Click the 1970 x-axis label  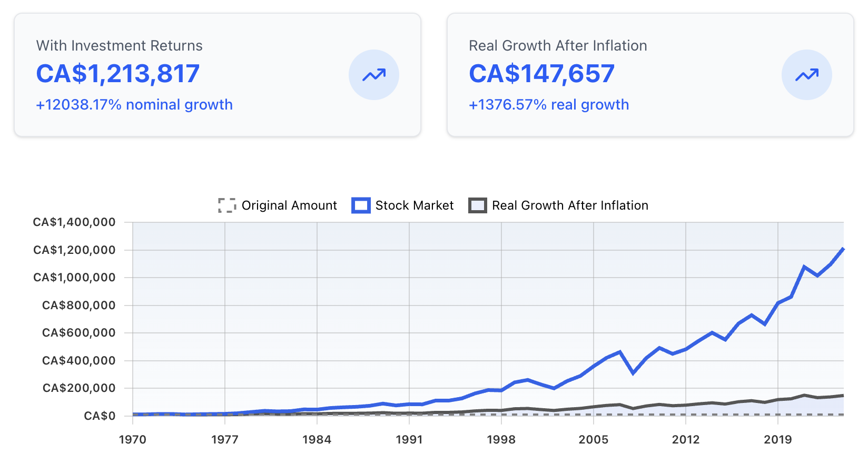[133, 440]
